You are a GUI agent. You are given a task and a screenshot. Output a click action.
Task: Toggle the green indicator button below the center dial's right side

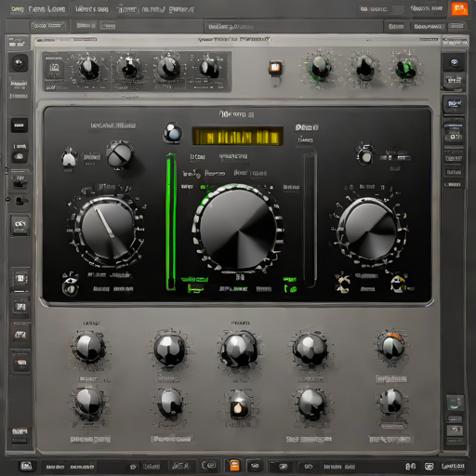click(290, 288)
